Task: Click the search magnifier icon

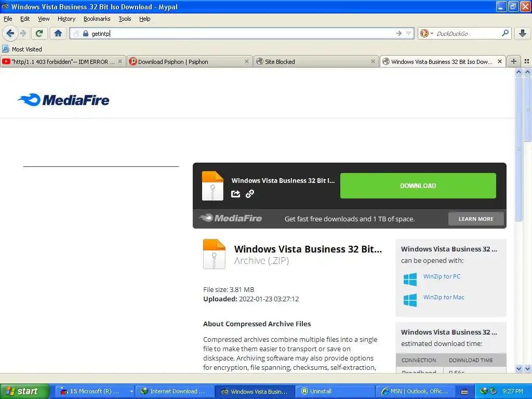Action: 505,33
